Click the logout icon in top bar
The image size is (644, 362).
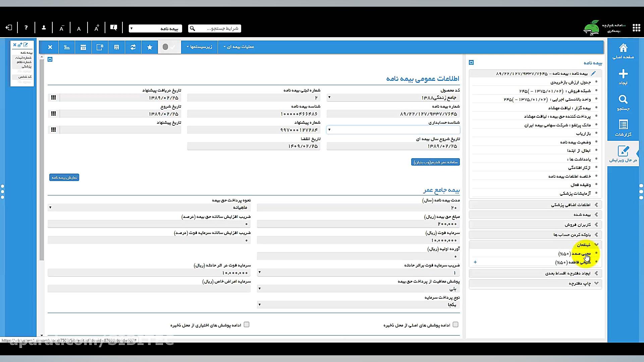click(x=9, y=28)
